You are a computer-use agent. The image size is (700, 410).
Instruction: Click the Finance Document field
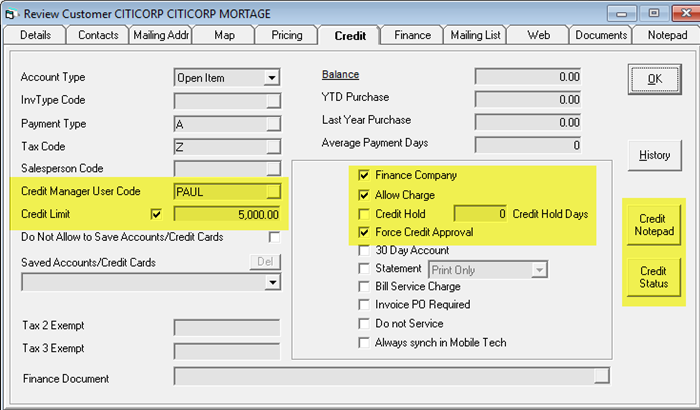pos(392,376)
